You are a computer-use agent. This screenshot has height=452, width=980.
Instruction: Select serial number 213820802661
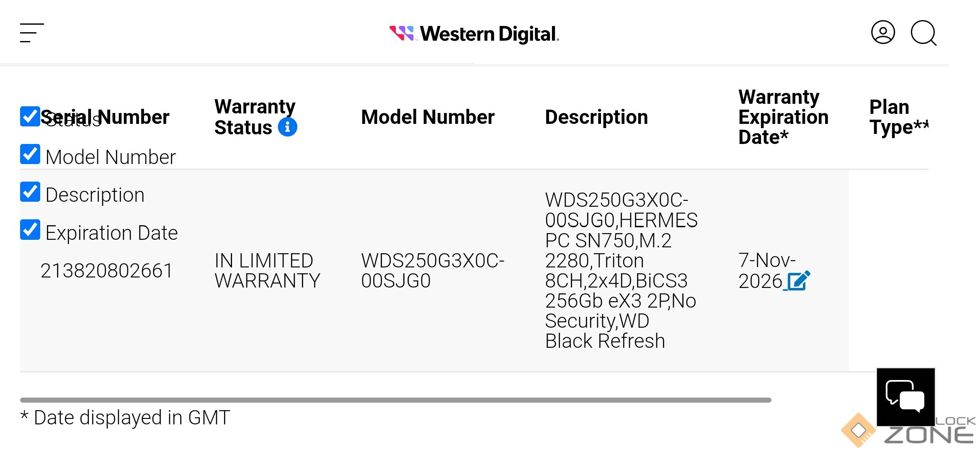click(106, 271)
